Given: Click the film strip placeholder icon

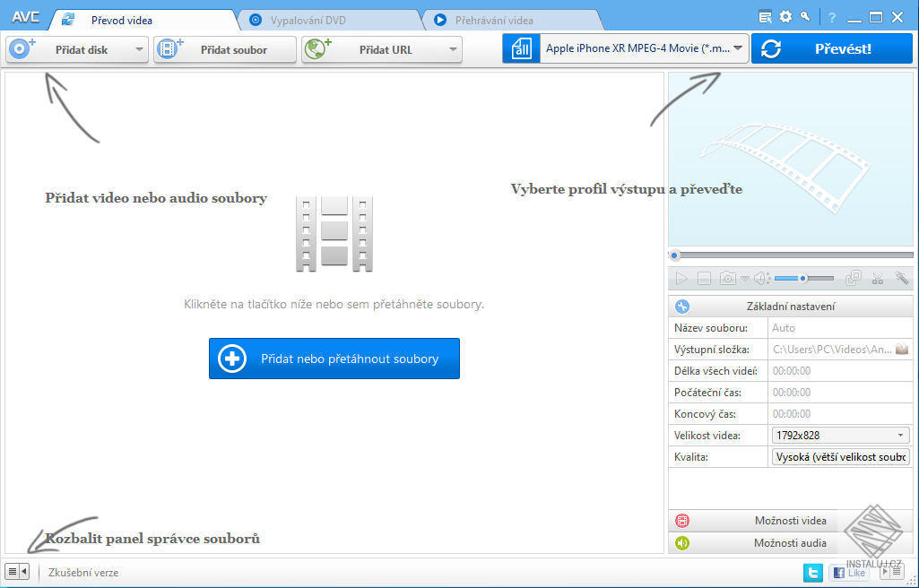Looking at the screenshot, I should pos(334,234).
